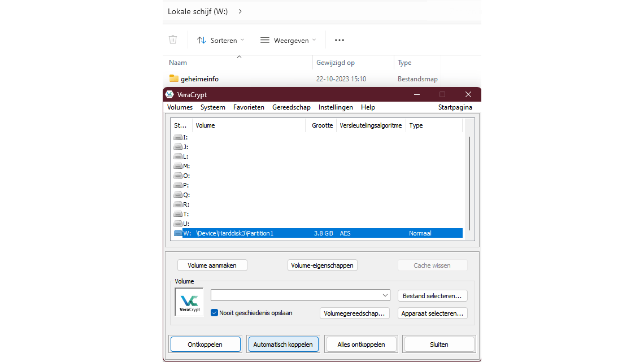Select drive slot Q: icon

(x=178, y=194)
